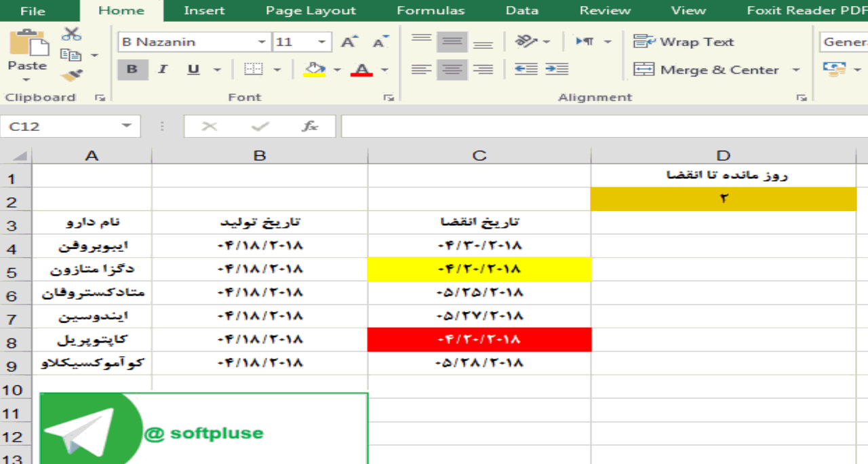
Task: Increase indent icon
Action: pyautogui.click(x=557, y=69)
